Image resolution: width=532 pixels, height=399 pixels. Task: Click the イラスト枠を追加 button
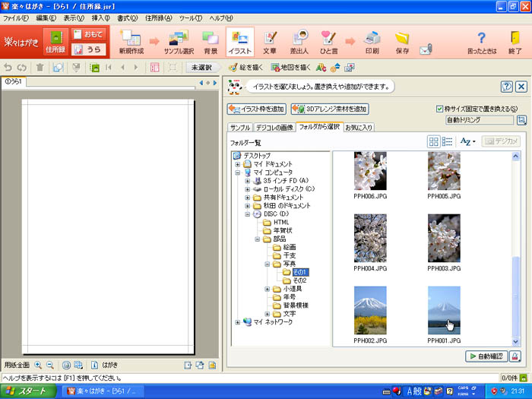click(257, 109)
